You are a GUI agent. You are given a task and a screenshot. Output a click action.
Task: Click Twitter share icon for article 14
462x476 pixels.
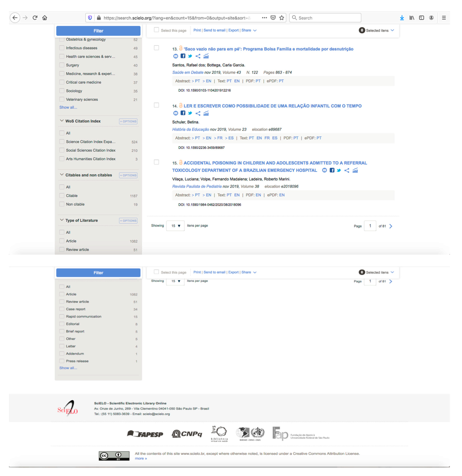click(x=190, y=113)
